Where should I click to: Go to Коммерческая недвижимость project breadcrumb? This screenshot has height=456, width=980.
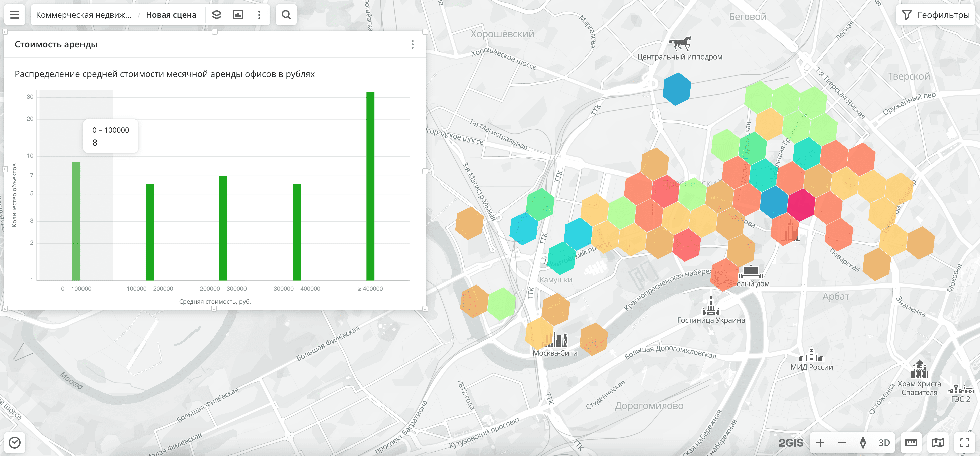(x=84, y=15)
